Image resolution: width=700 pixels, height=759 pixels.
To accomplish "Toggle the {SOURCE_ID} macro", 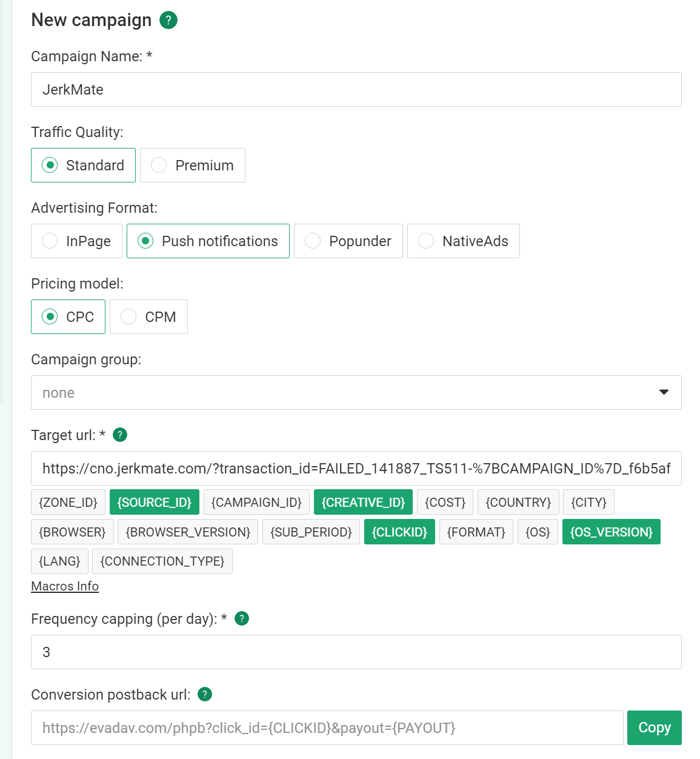I will [155, 502].
